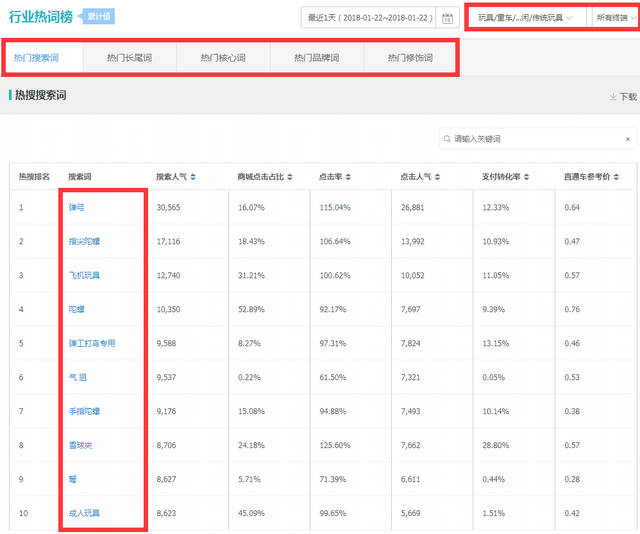Click the 行业热词榜 page title
The image size is (640, 534).
pyautogui.click(x=41, y=17)
